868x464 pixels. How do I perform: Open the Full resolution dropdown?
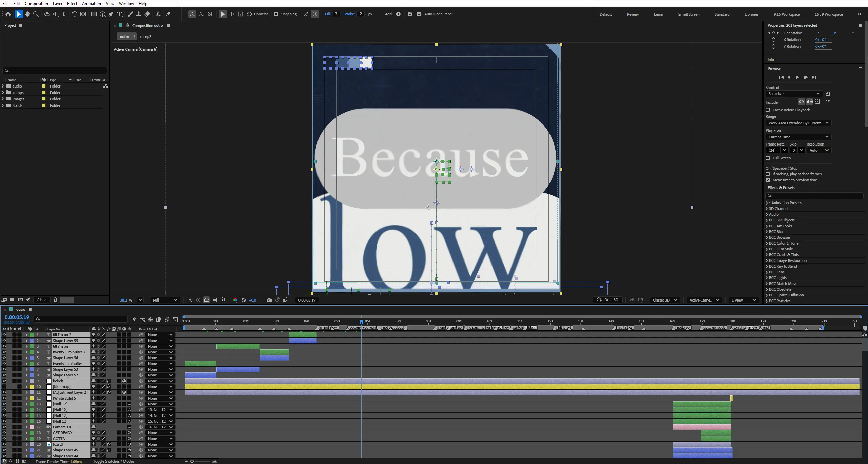tap(165, 300)
